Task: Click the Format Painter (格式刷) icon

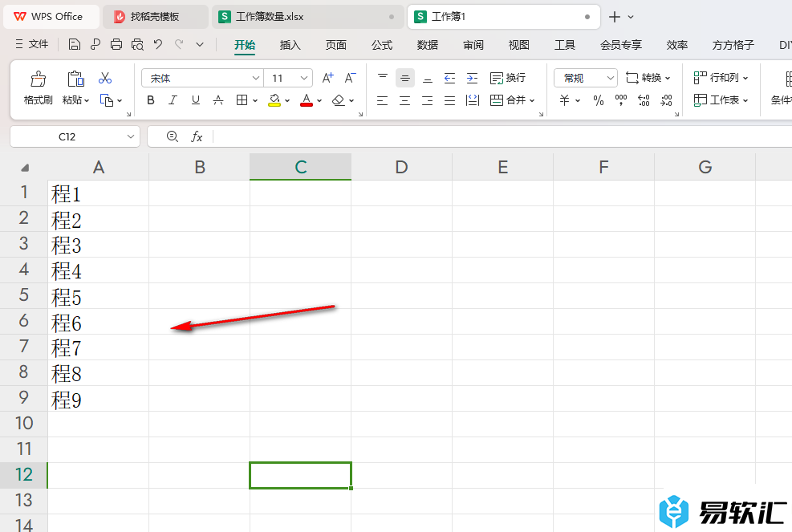Action: pos(38,79)
